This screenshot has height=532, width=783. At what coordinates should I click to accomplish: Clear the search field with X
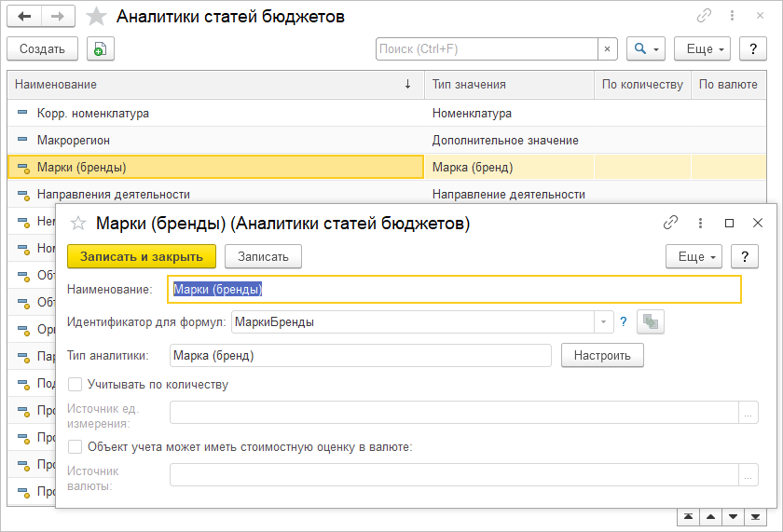click(608, 49)
